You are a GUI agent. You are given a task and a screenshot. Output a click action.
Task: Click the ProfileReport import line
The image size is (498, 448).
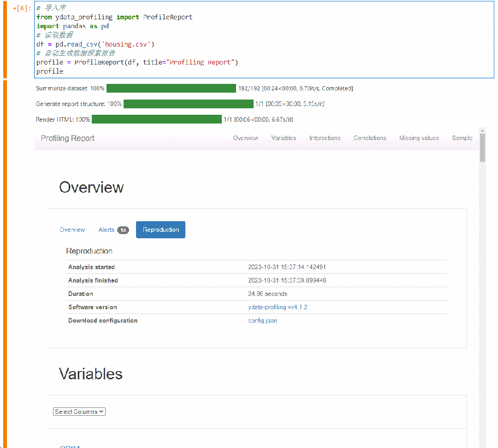(x=114, y=17)
